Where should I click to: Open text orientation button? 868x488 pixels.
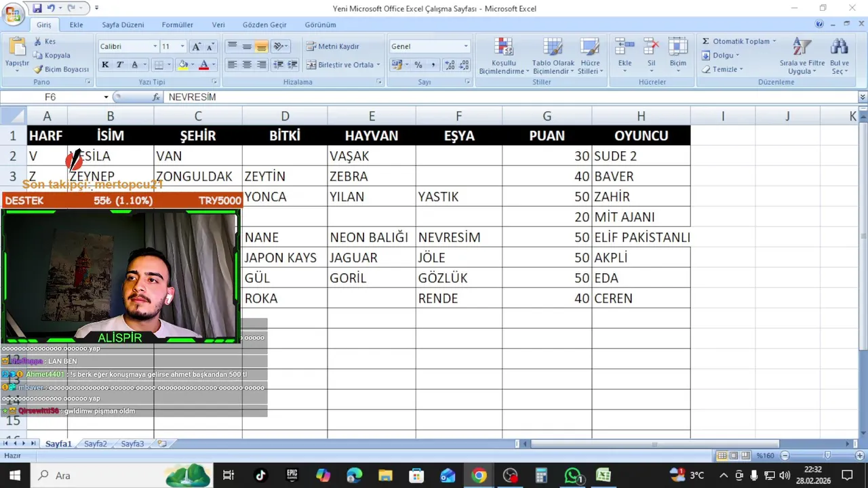pos(281,46)
